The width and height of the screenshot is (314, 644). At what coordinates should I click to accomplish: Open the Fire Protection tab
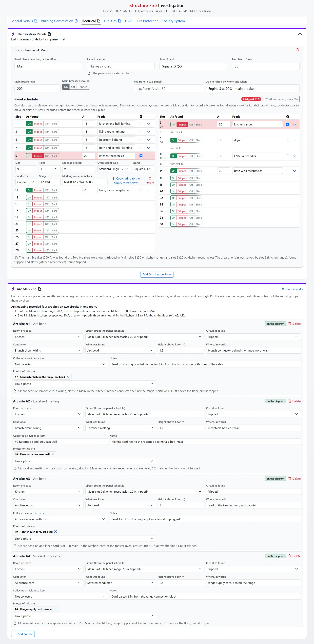148,21
